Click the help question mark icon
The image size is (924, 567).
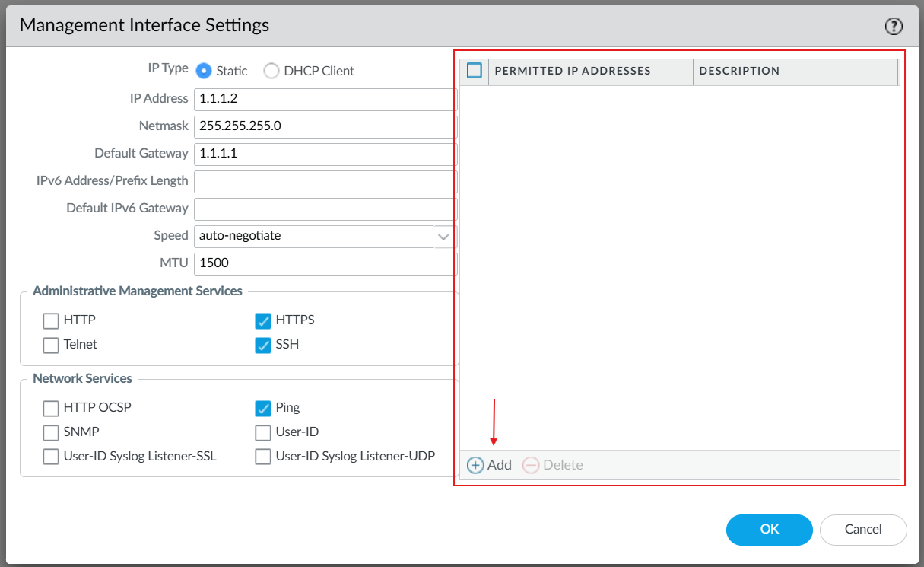893,27
